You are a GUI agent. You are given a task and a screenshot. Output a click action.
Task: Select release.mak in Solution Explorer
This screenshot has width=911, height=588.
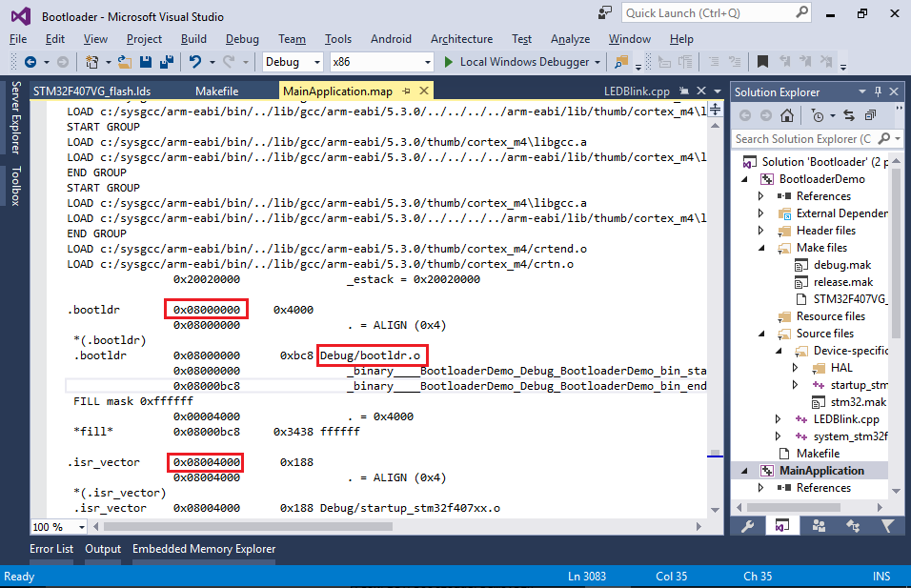(843, 282)
